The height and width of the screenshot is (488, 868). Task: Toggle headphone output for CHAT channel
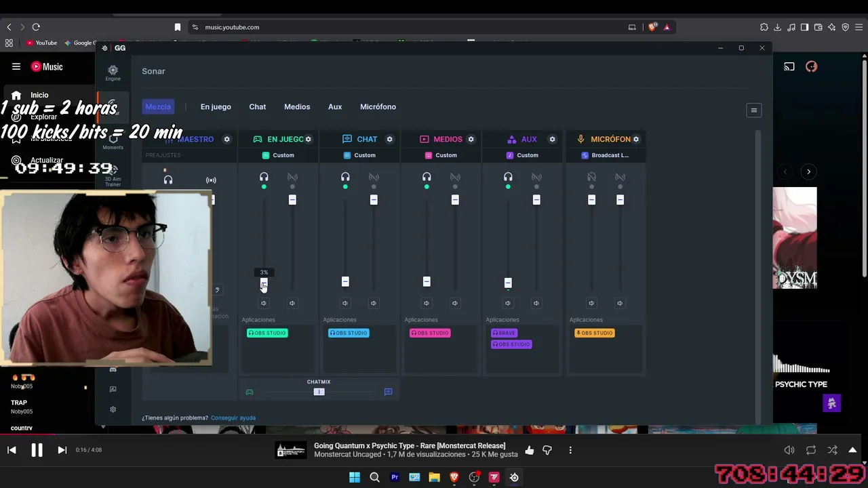[345, 178]
